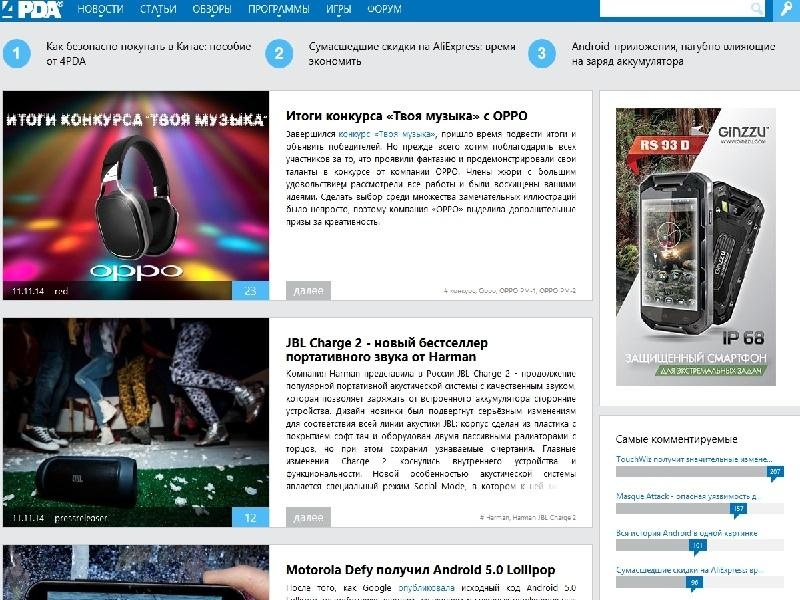Click author name prostorelooser on JBL article
The height and width of the screenshot is (600, 800).
click(x=81, y=518)
